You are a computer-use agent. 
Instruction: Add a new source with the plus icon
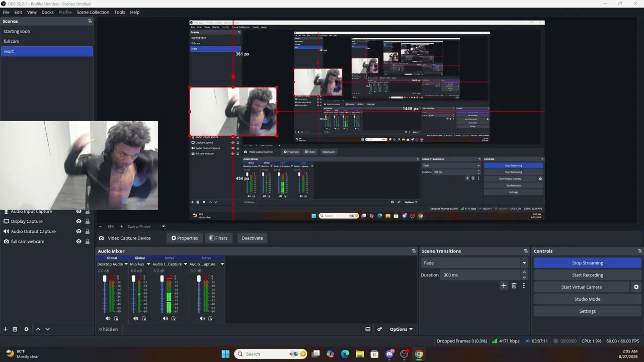[6, 329]
